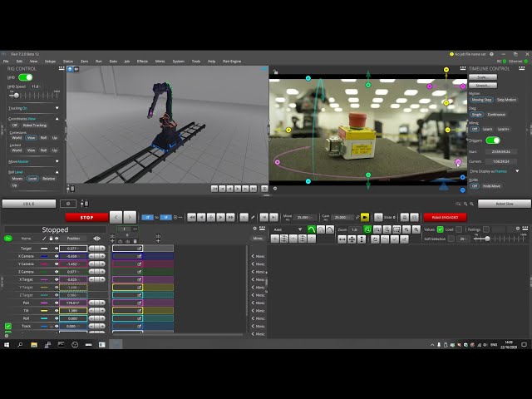This screenshot has width=532, height=399.
Task: Click the play forward transport button
Action: point(220,217)
